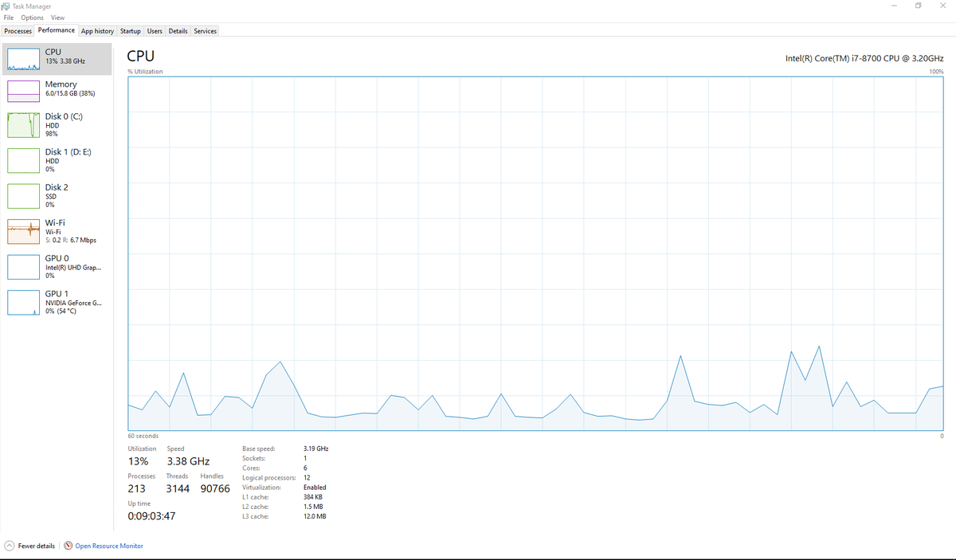The height and width of the screenshot is (560, 956).
Task: Click the L2 cache value 1.5 MB
Action: point(313,507)
